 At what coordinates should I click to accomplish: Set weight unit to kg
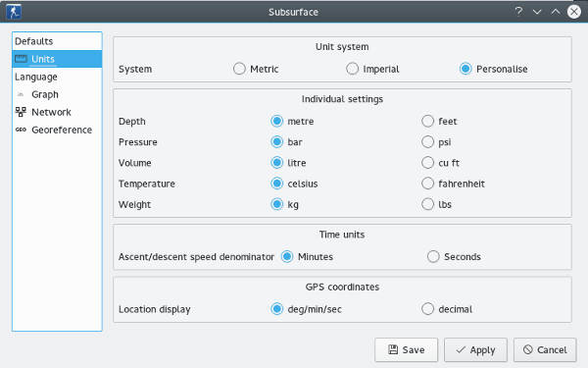pos(284,205)
